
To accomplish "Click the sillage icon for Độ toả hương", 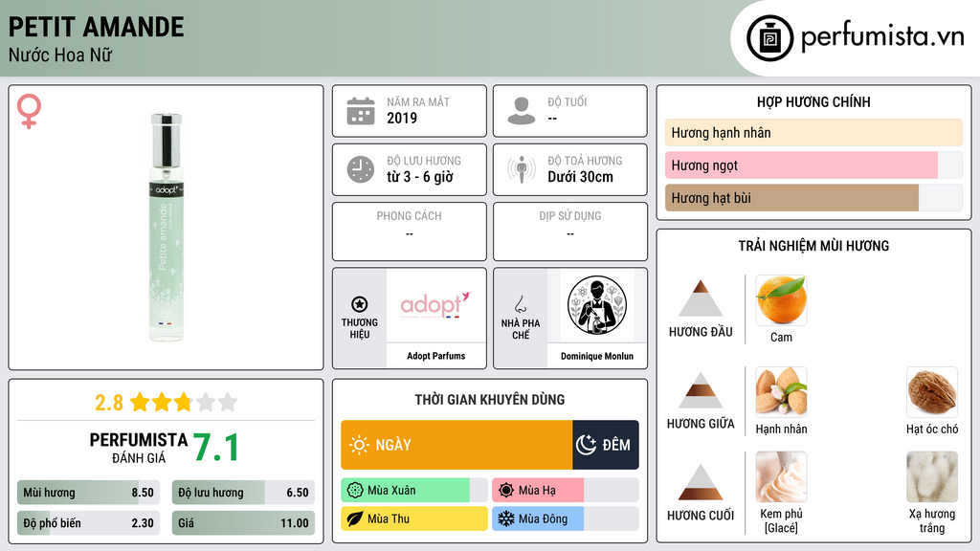I will coord(522,169).
